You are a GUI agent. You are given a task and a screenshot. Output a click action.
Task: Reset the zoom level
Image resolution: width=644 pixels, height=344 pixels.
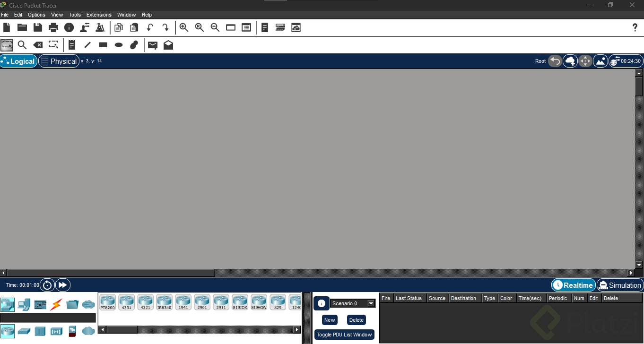[200, 27]
